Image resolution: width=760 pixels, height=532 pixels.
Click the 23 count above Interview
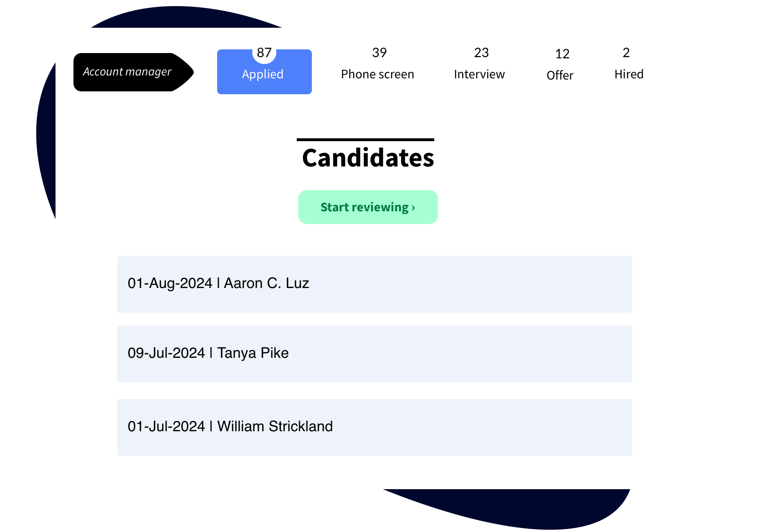(x=480, y=52)
